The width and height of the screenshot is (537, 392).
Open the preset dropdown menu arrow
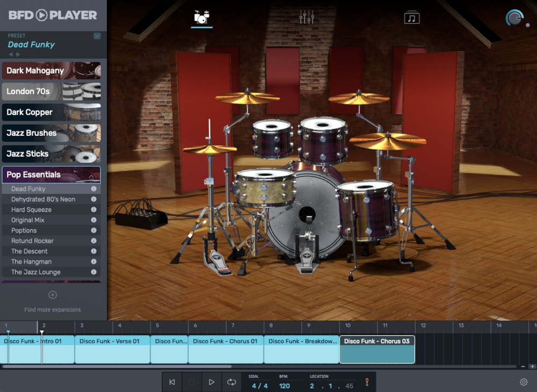tap(97, 36)
